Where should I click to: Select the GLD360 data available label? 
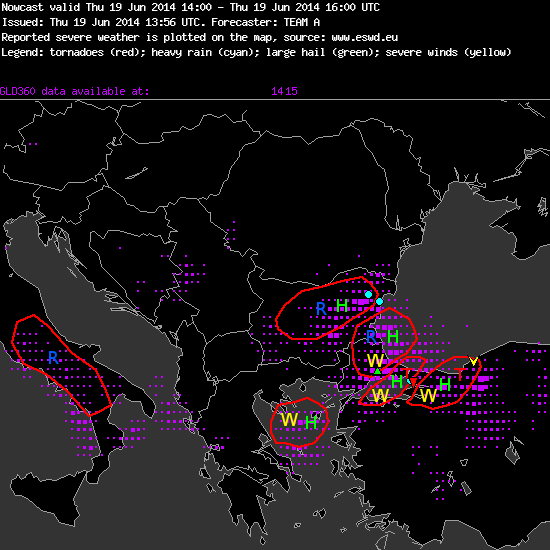[74, 91]
